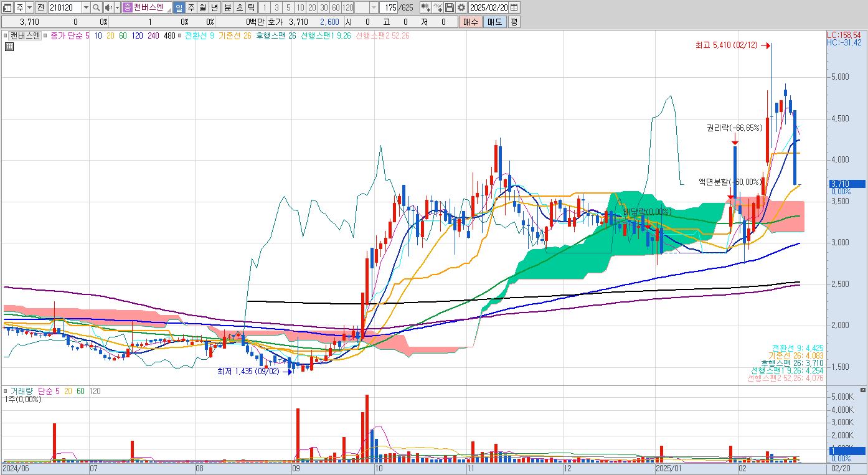Viewport: 868px width, 475px height.
Task: Click the 캔버스엔 stock name field
Action: [x=147, y=7]
